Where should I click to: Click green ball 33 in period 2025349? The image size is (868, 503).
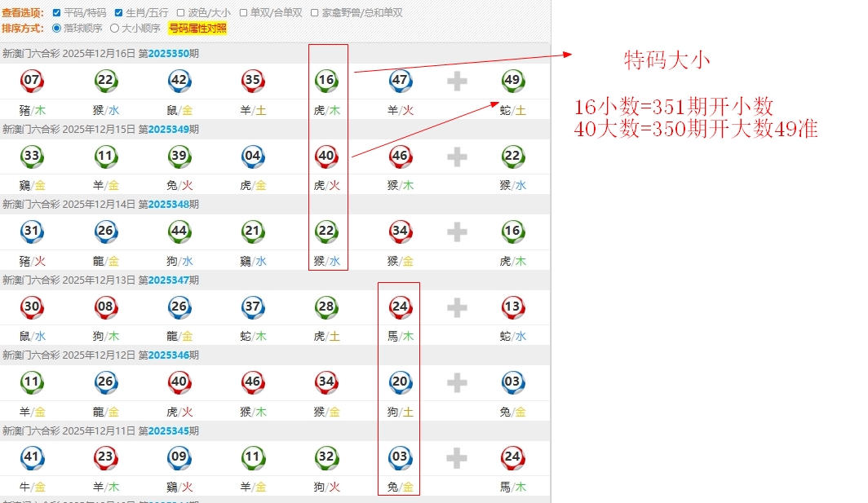pos(32,156)
